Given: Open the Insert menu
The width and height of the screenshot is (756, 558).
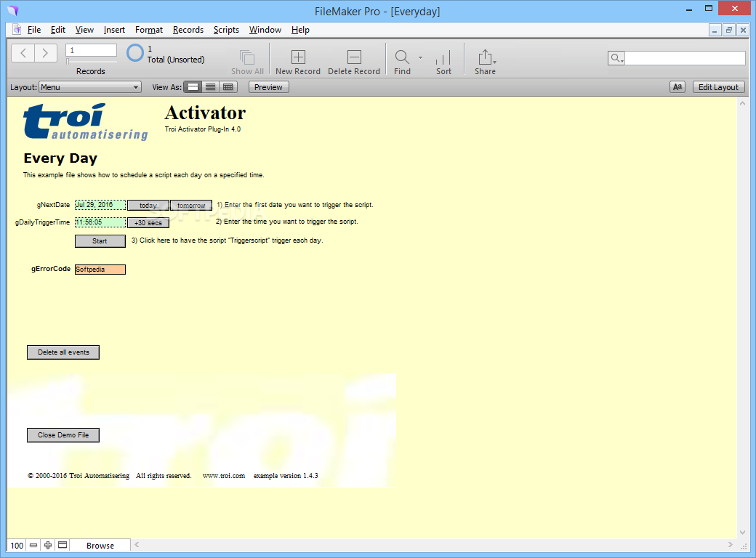Looking at the screenshot, I should pyautogui.click(x=114, y=30).
